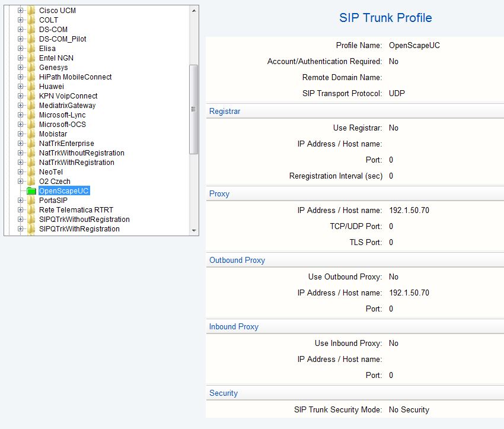This screenshot has width=504, height=429.
Task: Click the DS-COM_Pilot folder icon
Action: tap(31, 39)
